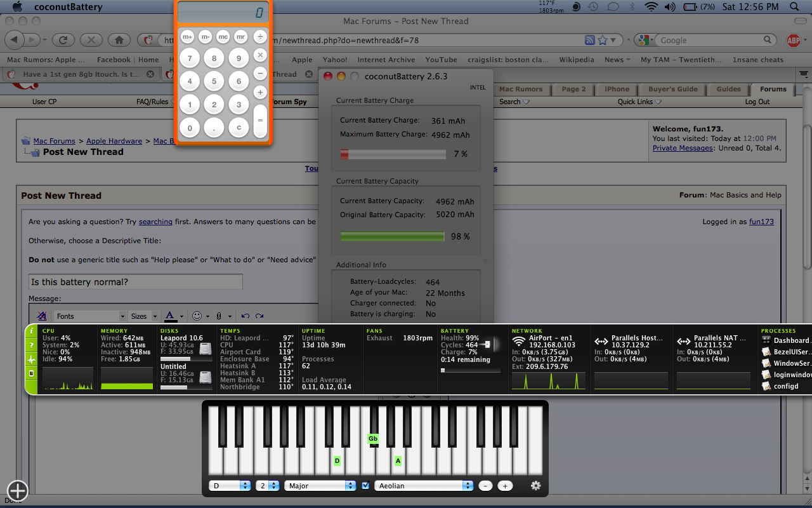
Task: Open the iStat pro help question-mark tab
Action: [32, 345]
